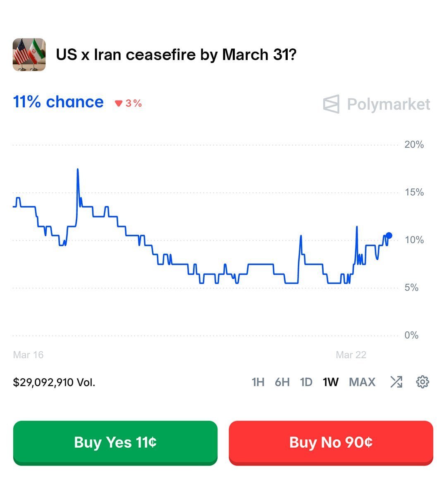444x504 pixels.
Task: Click the gear icon next to timeframe options
Action: tap(421, 382)
